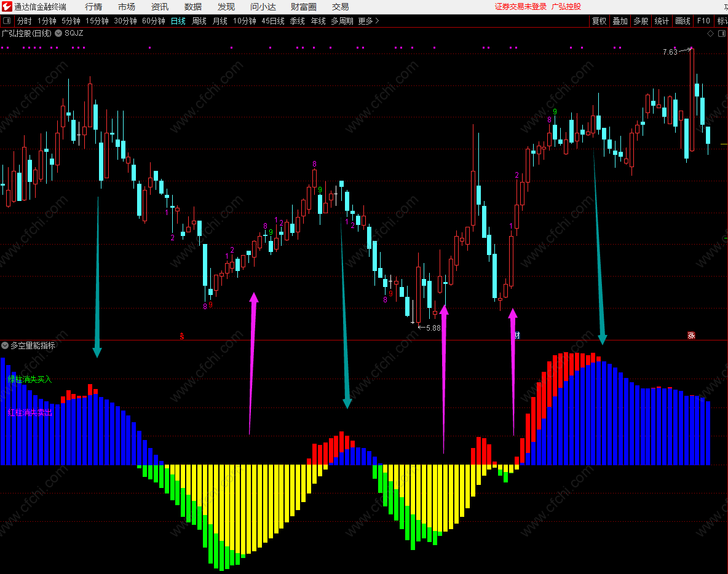
Task: Click the 复权 button
Action: coord(599,21)
